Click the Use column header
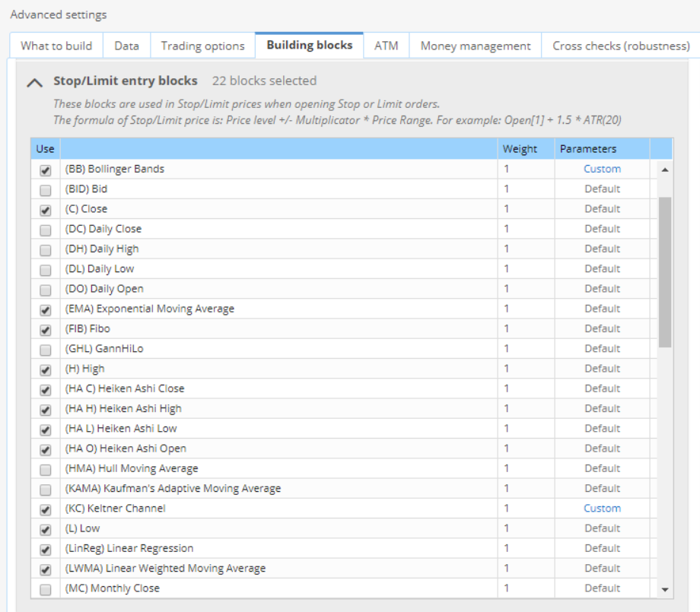Image resolution: width=700 pixels, height=612 pixels. tap(46, 149)
